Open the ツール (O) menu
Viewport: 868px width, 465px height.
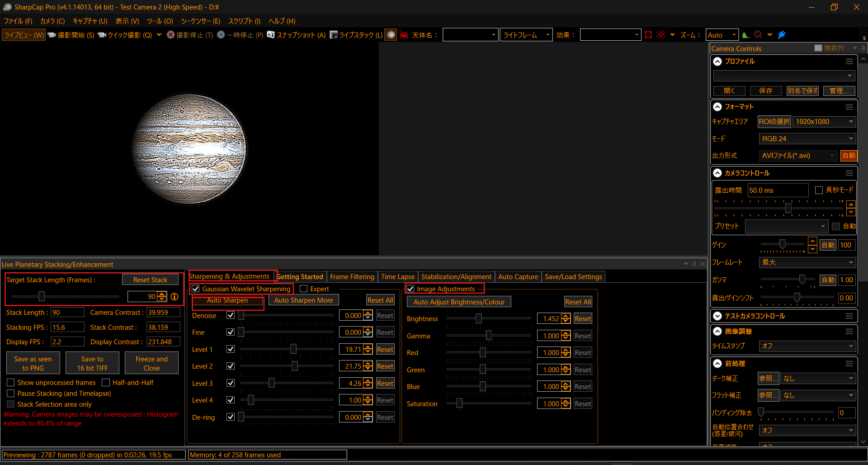coord(160,21)
